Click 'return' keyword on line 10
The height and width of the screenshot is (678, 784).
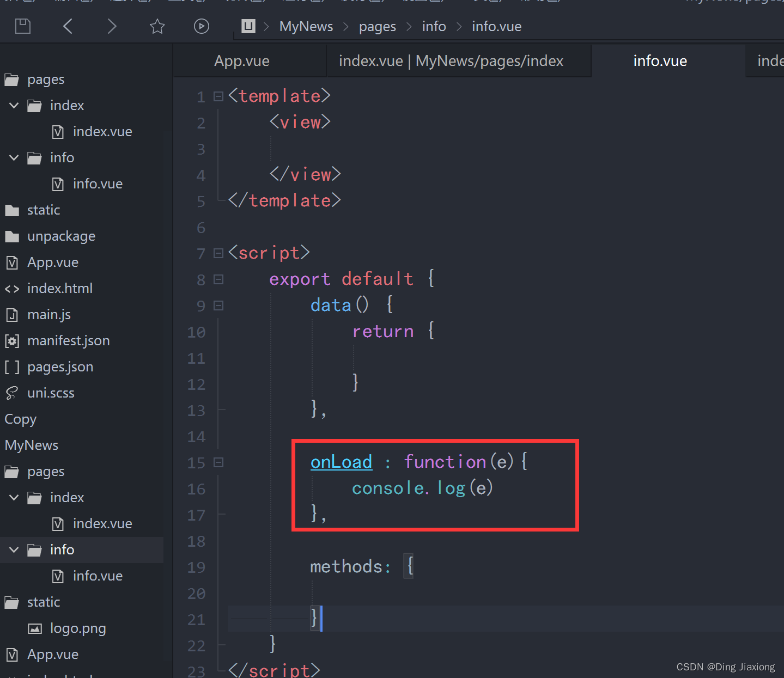(383, 331)
